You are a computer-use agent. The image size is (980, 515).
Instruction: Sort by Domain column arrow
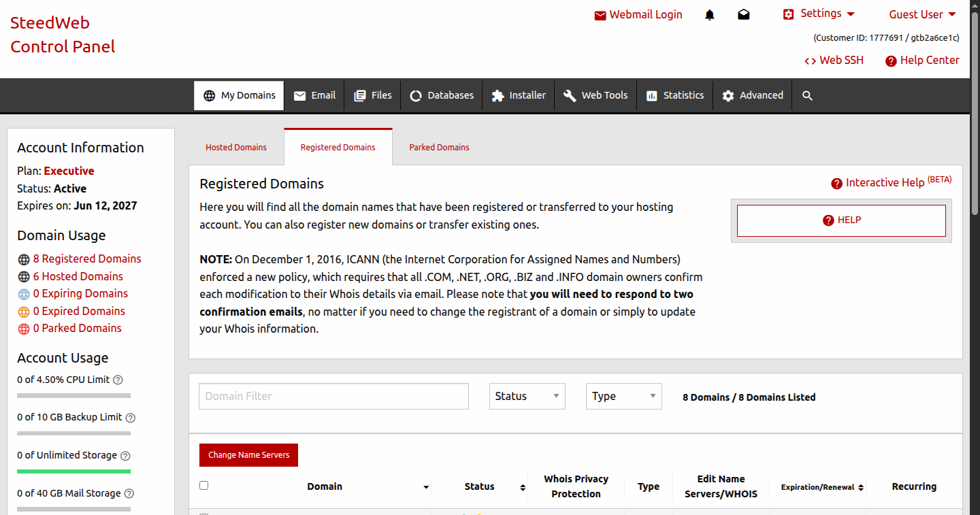[426, 487]
